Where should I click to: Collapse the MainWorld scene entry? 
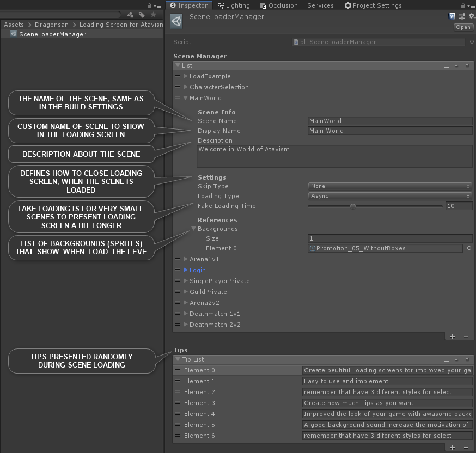pyautogui.click(x=186, y=98)
